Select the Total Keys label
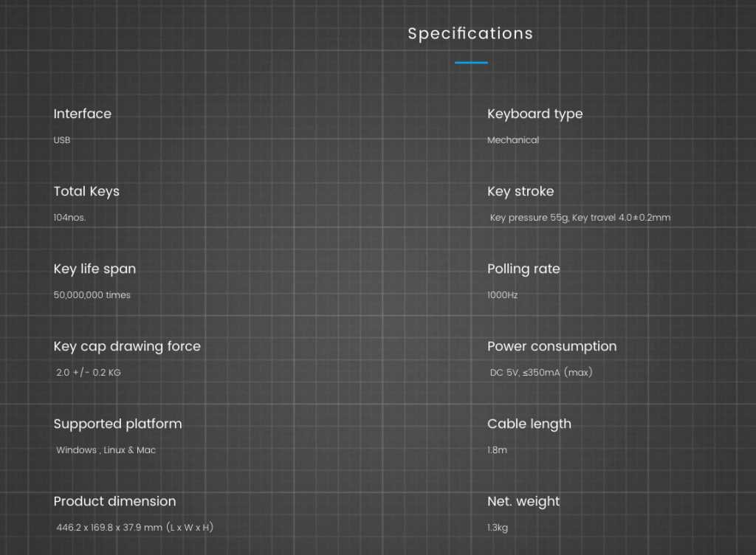Viewport: 756px width, 555px height. click(x=86, y=192)
